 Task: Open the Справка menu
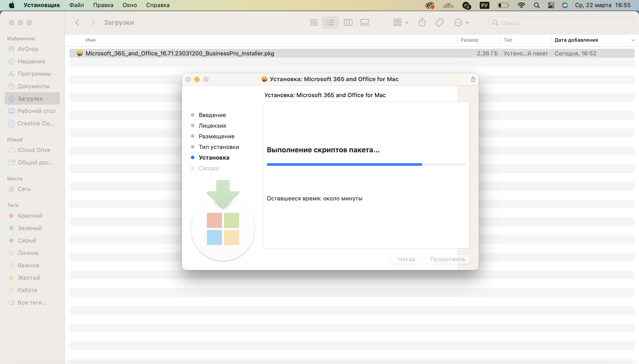coord(157,5)
